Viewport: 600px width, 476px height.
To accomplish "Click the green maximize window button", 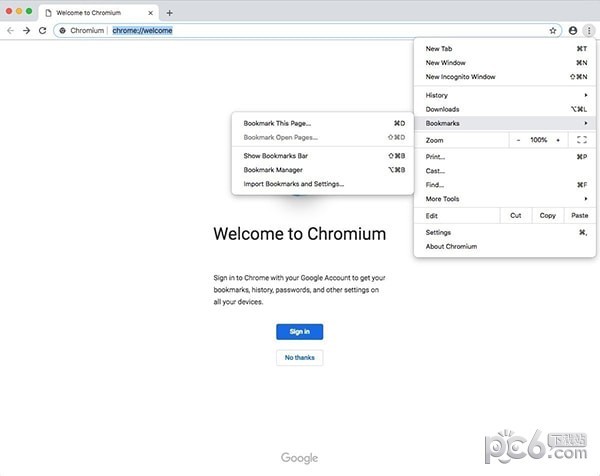I will tap(29, 11).
